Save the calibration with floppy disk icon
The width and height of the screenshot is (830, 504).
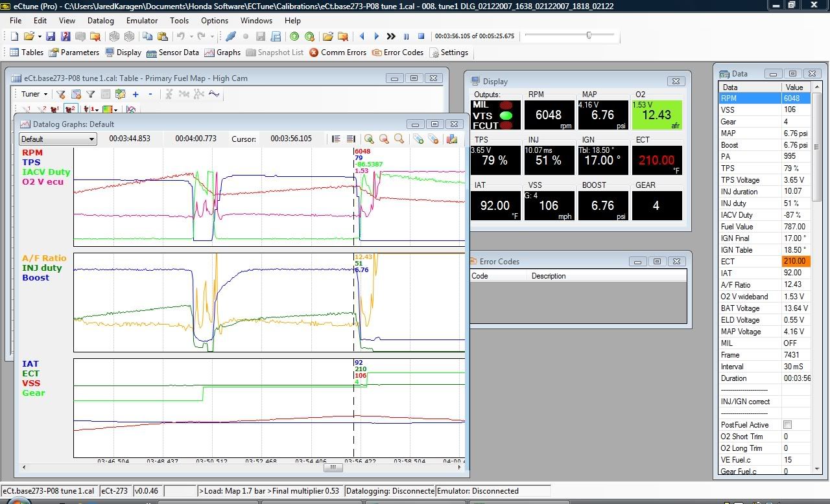point(51,36)
